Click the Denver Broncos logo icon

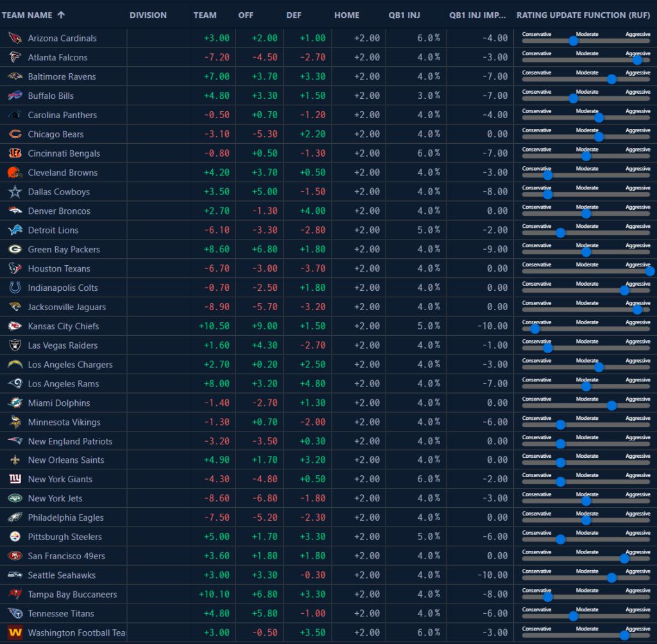[15, 211]
